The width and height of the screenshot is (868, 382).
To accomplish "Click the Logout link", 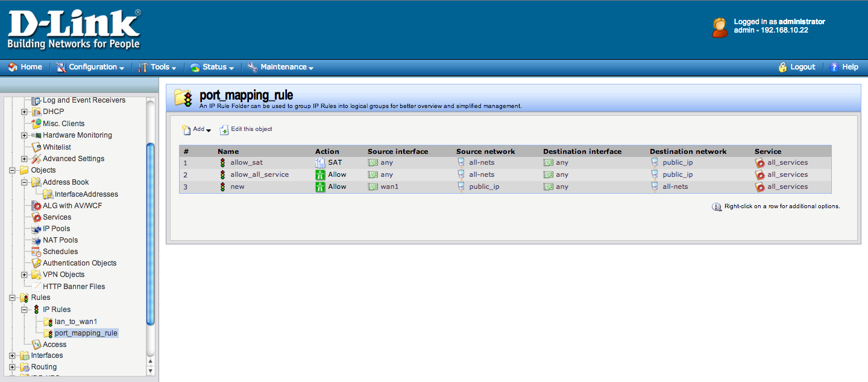I will tap(797, 67).
